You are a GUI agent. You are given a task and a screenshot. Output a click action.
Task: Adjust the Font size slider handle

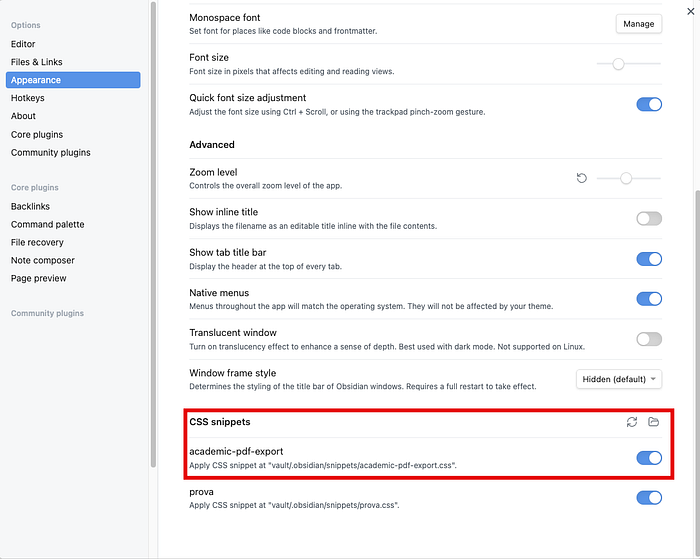coord(618,64)
